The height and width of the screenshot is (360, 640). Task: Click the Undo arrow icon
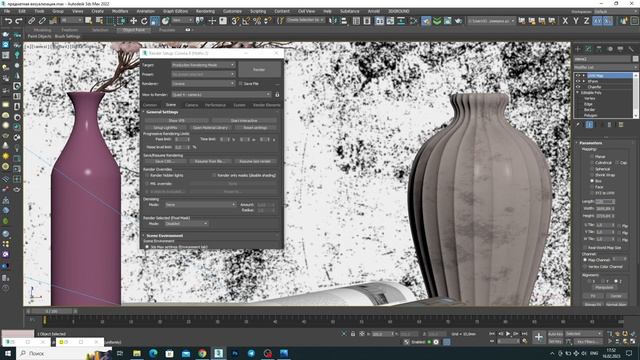(x=8, y=21)
